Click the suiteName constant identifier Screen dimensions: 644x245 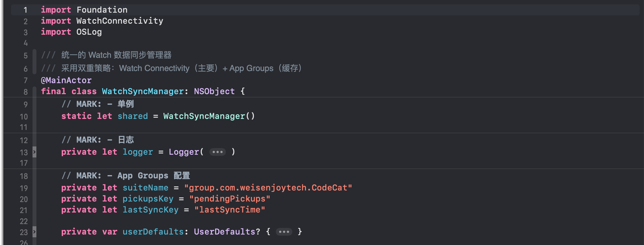(x=145, y=188)
